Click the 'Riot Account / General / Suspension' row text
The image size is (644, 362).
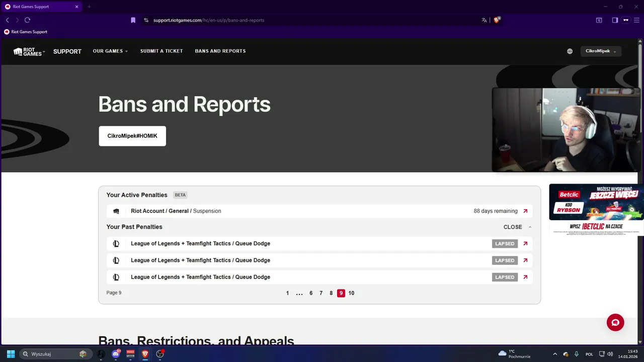tap(176, 211)
